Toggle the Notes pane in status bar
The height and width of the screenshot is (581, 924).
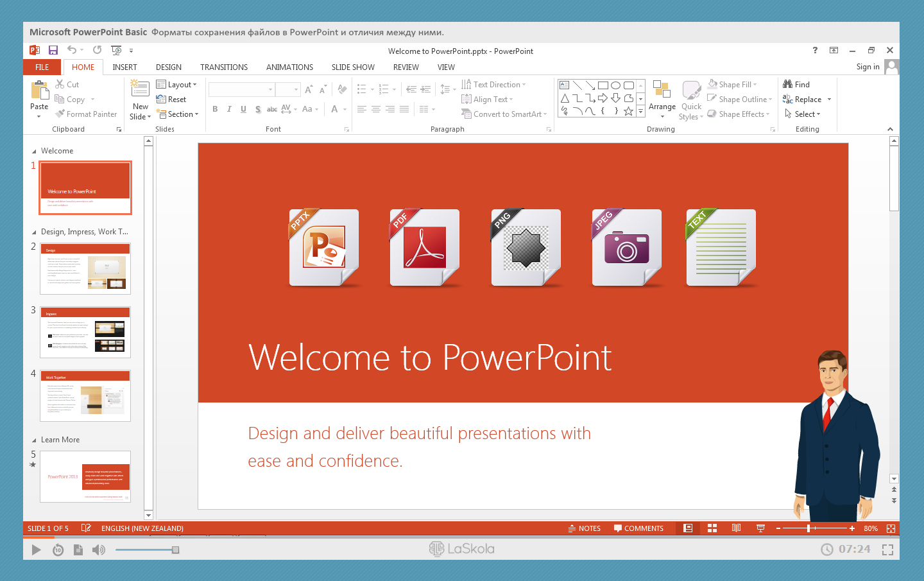pyautogui.click(x=585, y=528)
